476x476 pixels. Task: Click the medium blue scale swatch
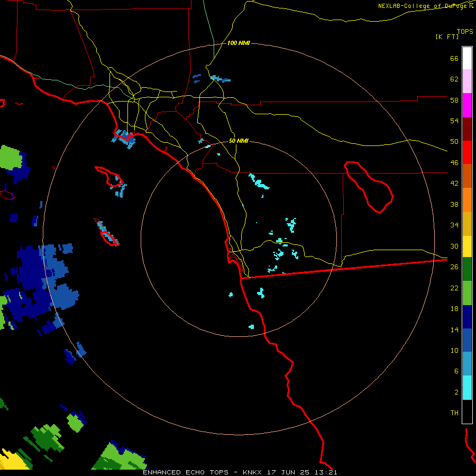[467, 340]
